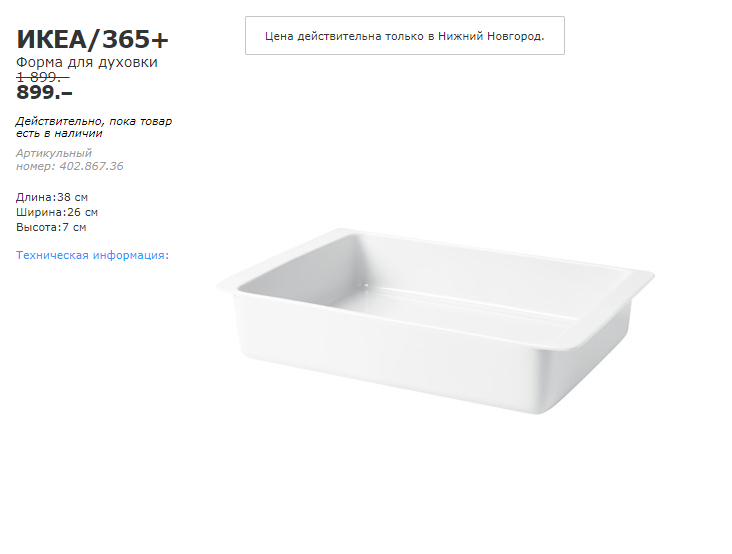Click the Длина:38 см dimension line
The width and height of the screenshot is (732, 554).
[52, 197]
